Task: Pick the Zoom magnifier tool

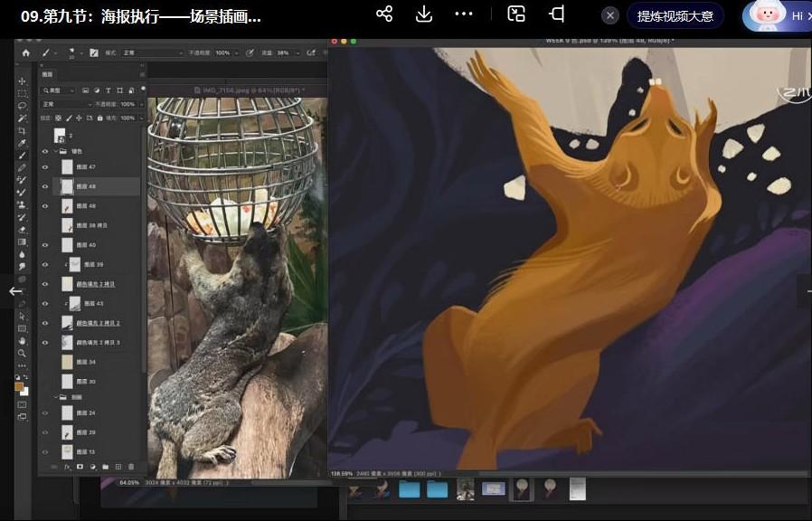Action: coord(23,354)
